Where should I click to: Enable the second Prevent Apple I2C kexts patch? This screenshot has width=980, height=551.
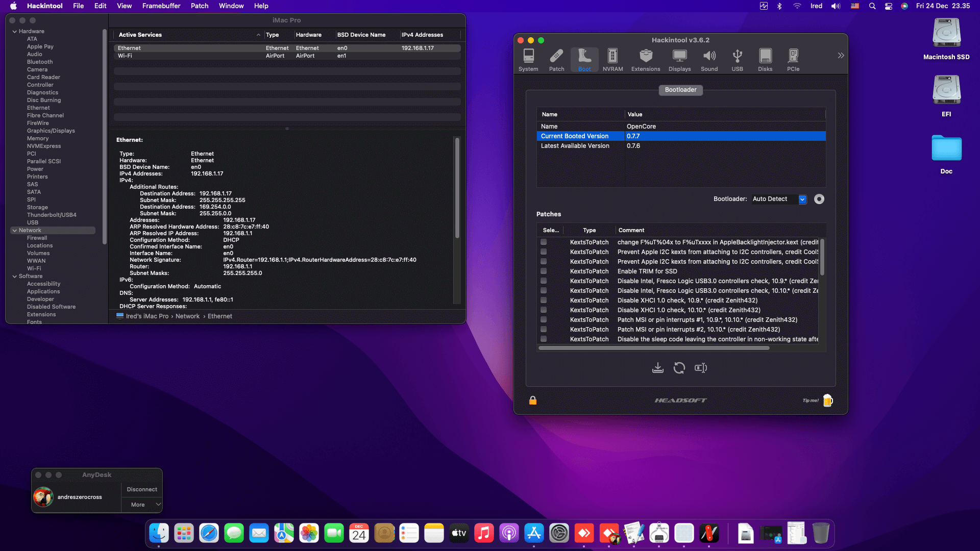pyautogui.click(x=544, y=262)
